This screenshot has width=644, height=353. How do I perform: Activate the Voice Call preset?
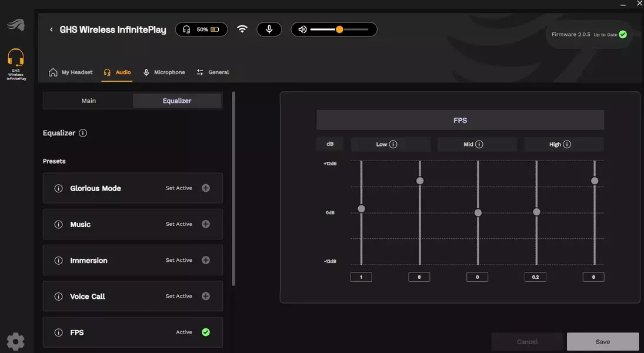pos(206,297)
